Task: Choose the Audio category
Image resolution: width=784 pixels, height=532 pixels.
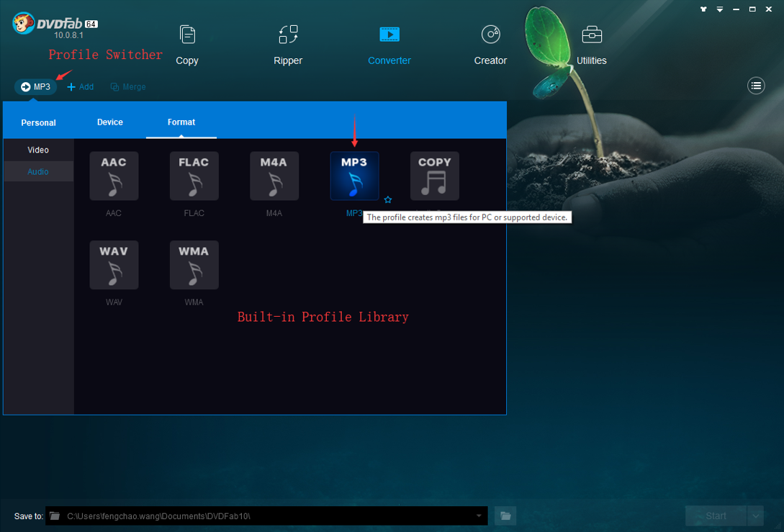Action: (38, 171)
